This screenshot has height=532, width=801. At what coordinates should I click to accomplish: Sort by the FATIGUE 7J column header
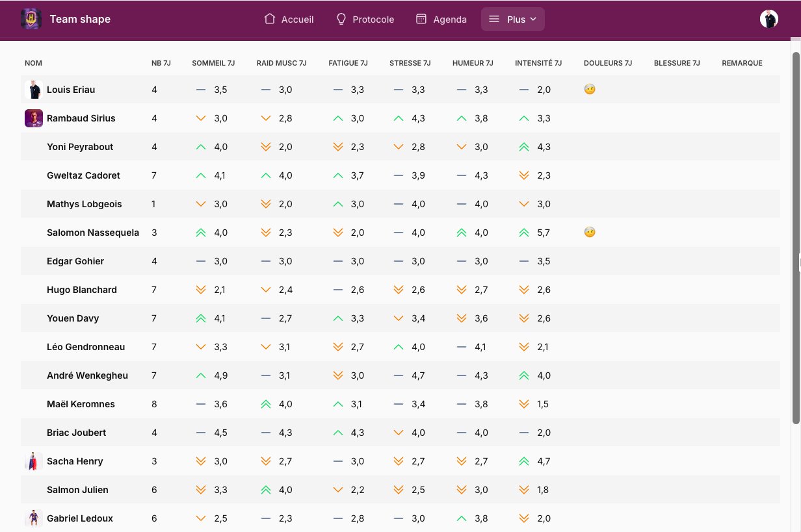coord(348,63)
